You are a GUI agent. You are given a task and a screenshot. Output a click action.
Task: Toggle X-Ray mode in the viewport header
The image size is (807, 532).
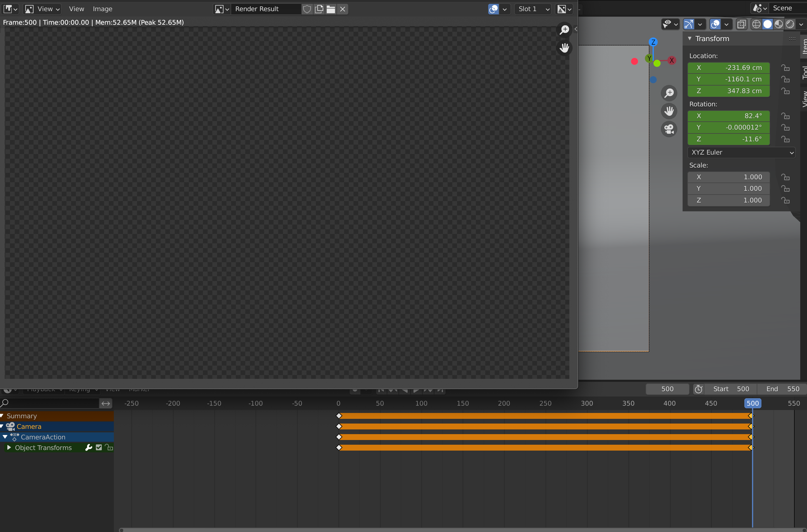pos(742,24)
